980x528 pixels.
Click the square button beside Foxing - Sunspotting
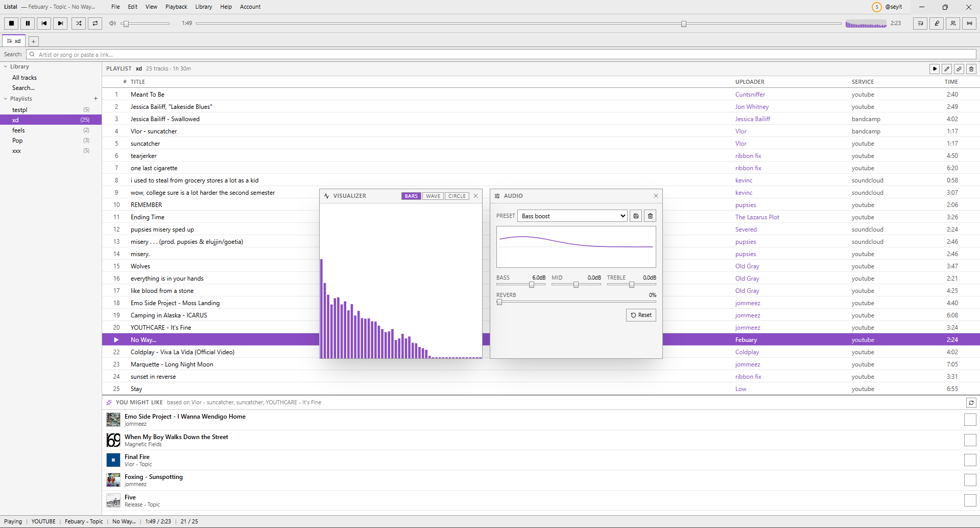(970, 480)
